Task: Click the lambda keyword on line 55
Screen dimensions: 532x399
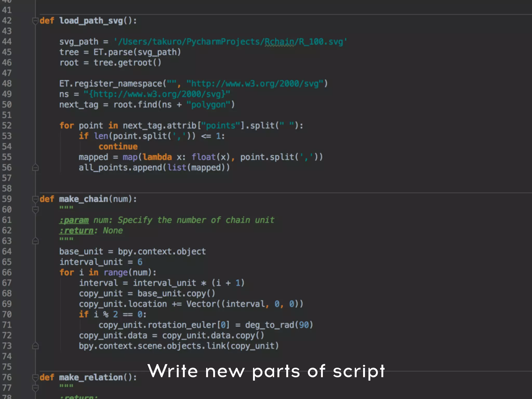Action: point(157,157)
